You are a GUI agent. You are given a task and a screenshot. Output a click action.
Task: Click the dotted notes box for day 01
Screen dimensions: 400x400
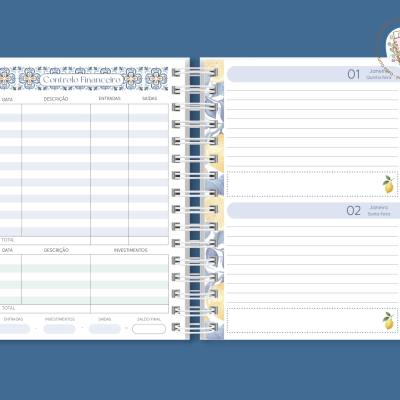[x=312, y=184]
